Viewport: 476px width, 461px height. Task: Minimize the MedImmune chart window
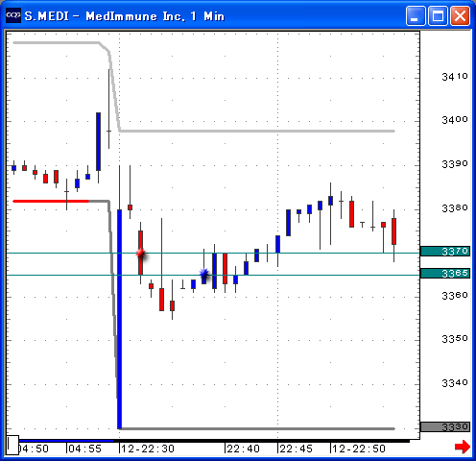(416, 15)
